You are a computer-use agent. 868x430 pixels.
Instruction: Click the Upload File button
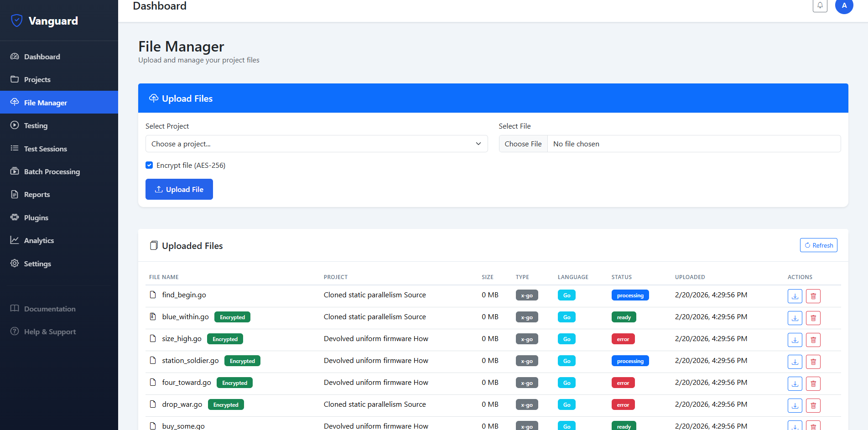(x=179, y=189)
